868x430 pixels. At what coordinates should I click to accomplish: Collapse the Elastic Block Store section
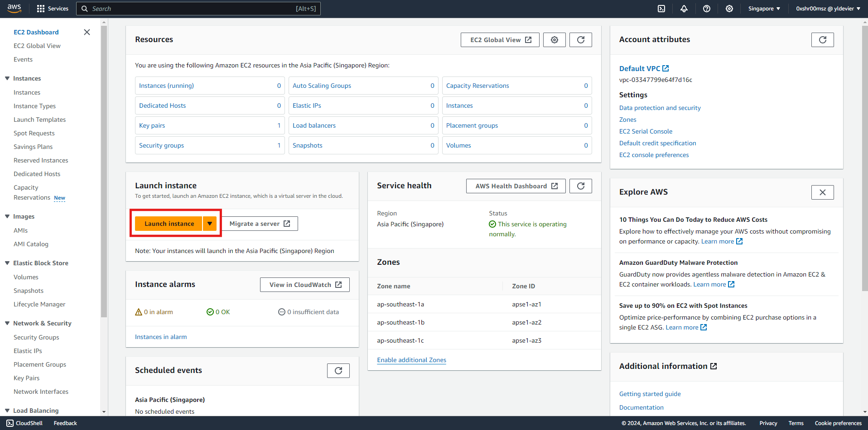[7, 263]
